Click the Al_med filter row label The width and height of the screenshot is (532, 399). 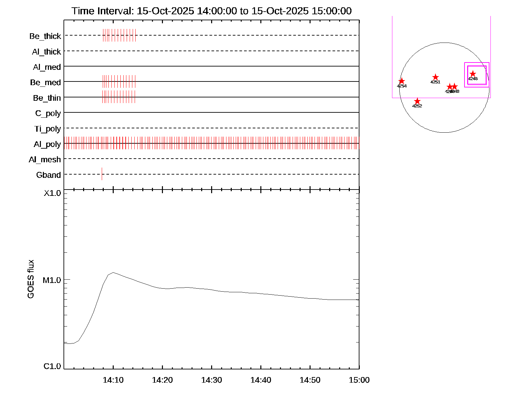[x=47, y=67]
